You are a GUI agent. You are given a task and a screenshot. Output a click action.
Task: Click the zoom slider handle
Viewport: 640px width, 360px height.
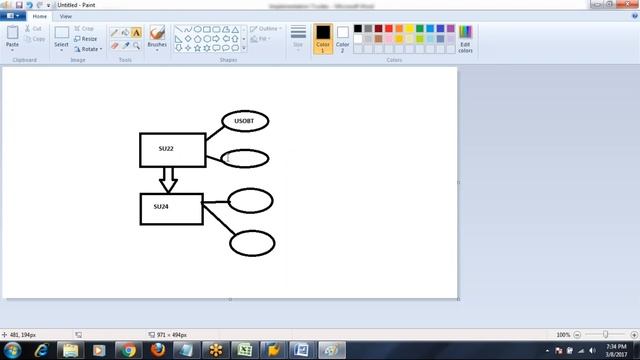coord(606,335)
